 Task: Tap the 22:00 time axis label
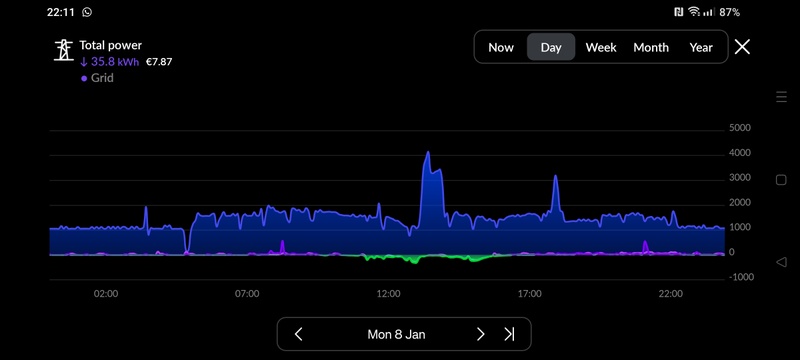[670, 294]
